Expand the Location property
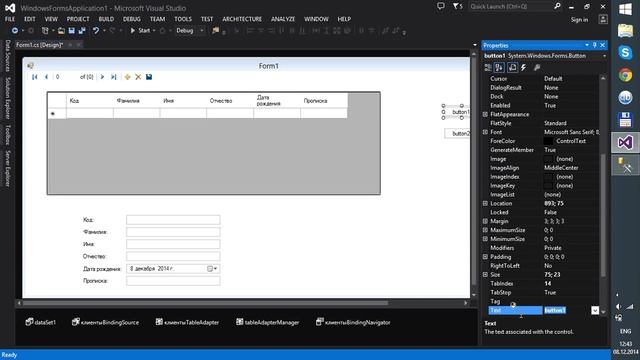Image resolution: width=640 pixels, height=360 pixels. coord(485,203)
